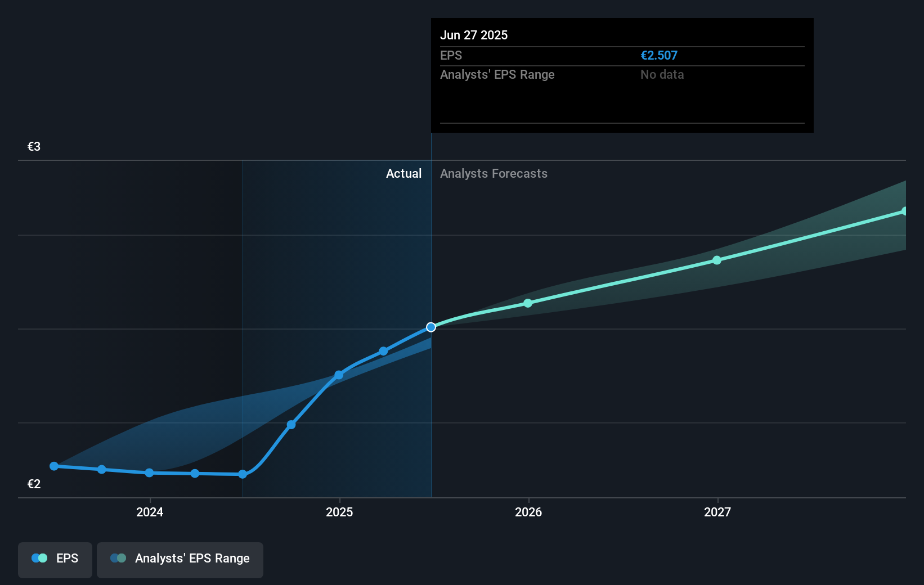
Task: Click the last forecast point at chart right edge
Action: (904, 211)
